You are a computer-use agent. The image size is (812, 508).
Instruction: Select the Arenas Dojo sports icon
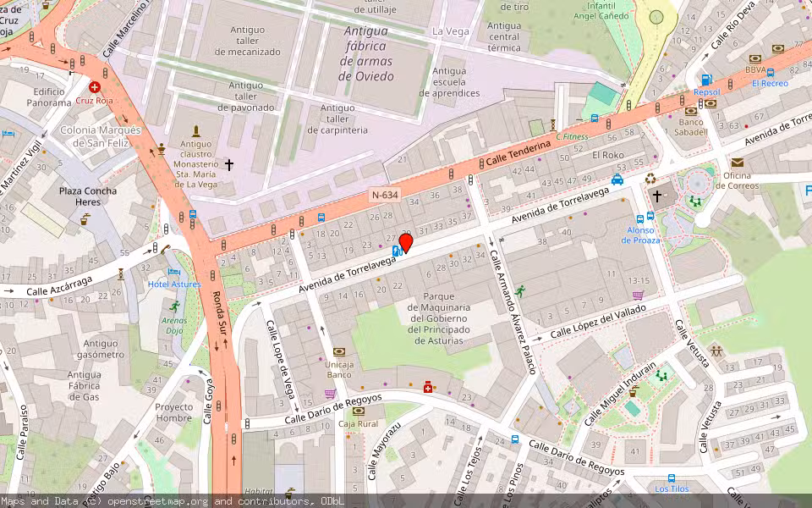(174, 306)
